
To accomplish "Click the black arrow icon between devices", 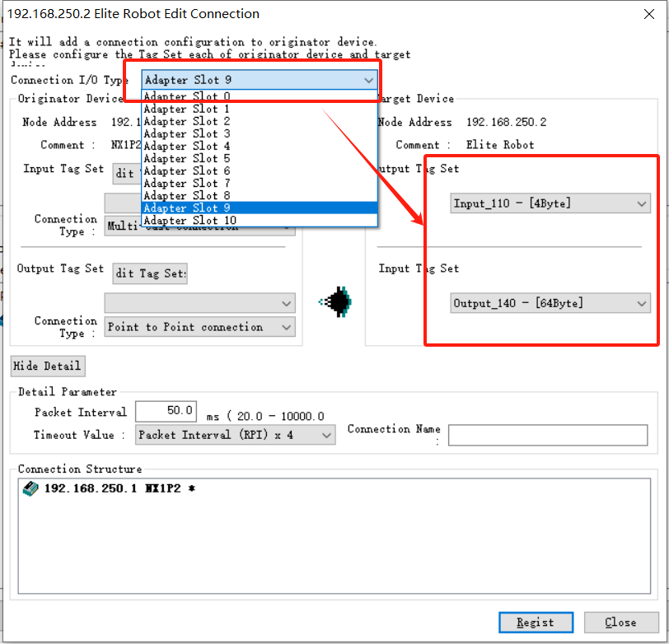I will [x=336, y=302].
